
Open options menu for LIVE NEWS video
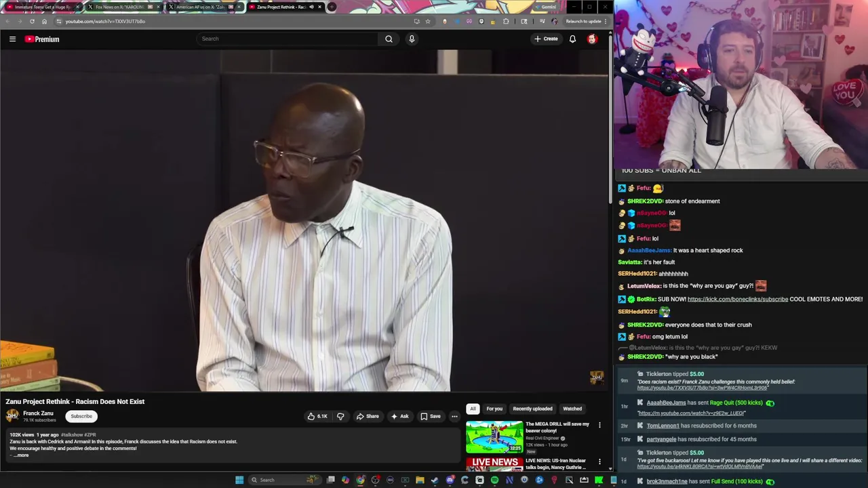(599, 462)
